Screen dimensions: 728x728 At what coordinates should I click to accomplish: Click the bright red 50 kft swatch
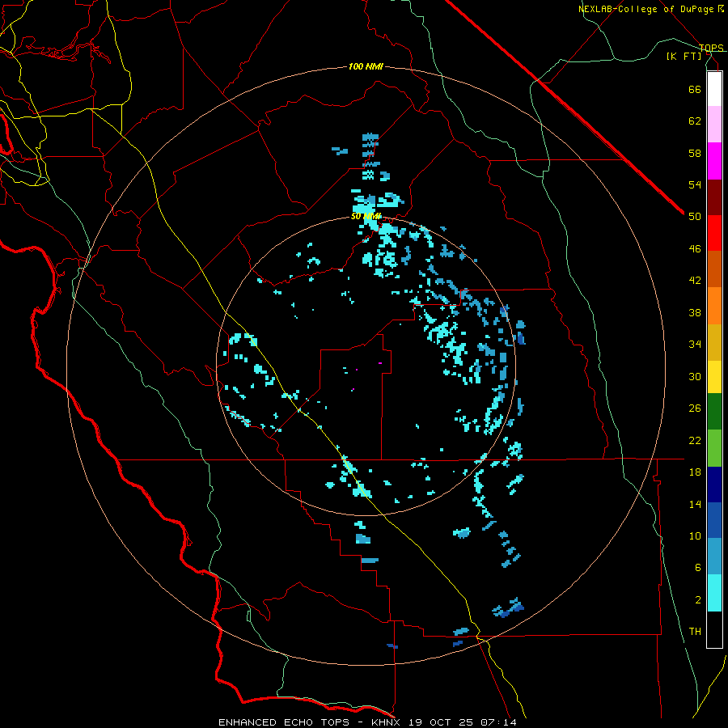tap(714, 233)
